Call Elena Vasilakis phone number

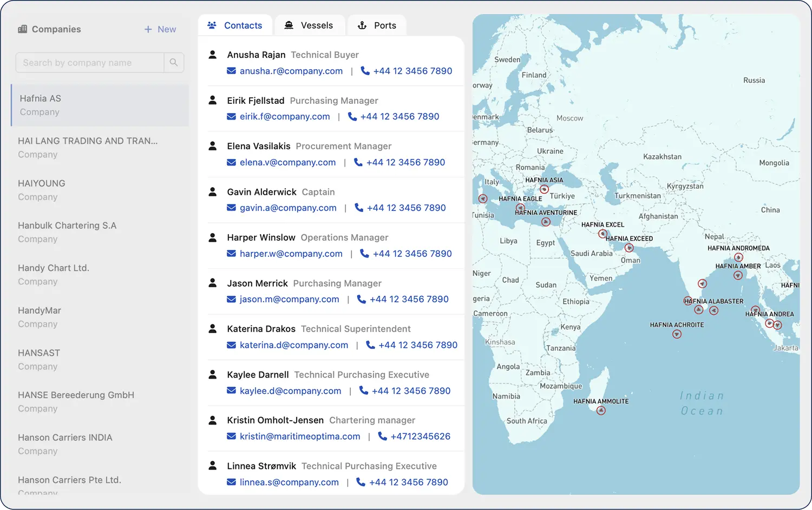point(405,162)
